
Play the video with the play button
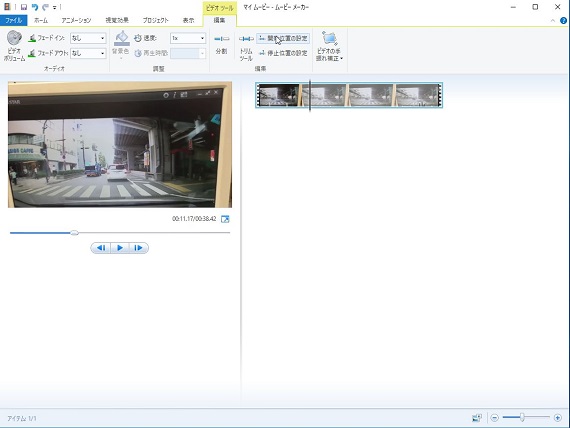120,248
